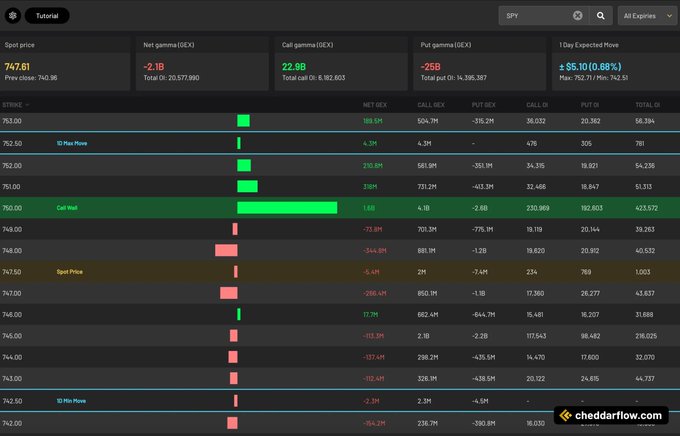680x436 pixels.
Task: Click the NET GEX column header
Action: (x=375, y=105)
